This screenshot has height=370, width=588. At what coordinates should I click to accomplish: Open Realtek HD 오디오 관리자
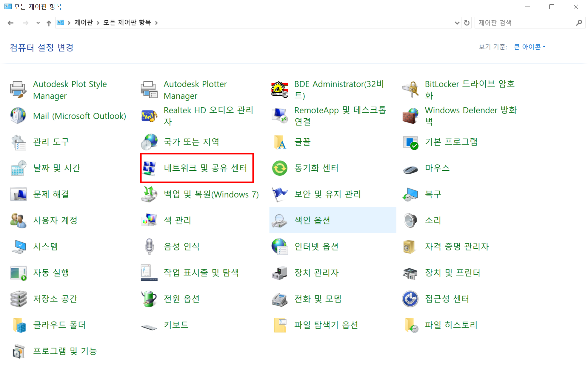click(208, 116)
